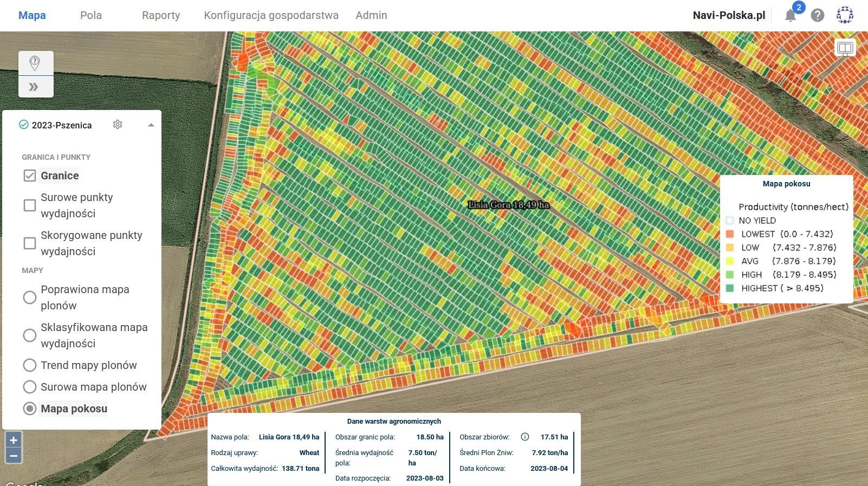Open the help question mark icon
This screenshot has width=868, height=486.
817,15
